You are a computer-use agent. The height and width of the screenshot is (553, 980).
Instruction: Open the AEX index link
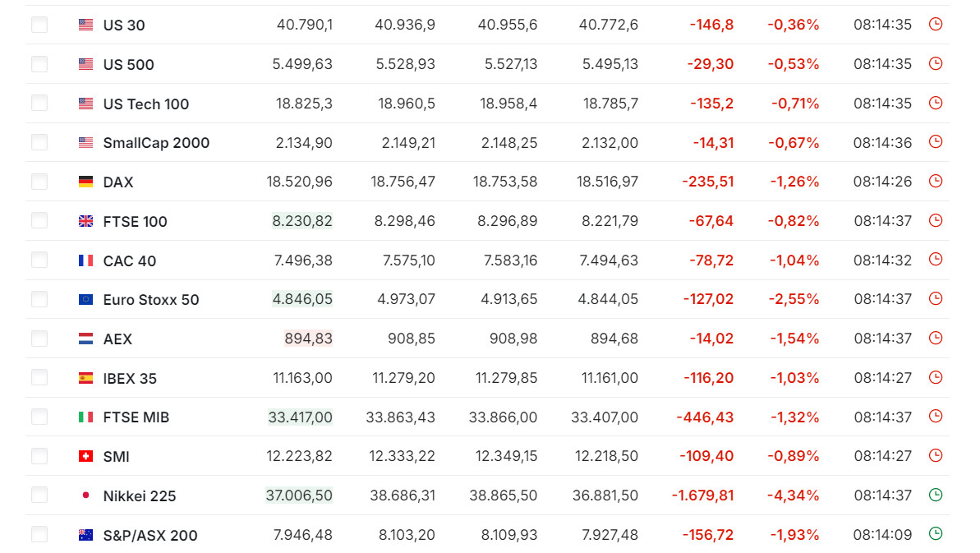coord(117,339)
